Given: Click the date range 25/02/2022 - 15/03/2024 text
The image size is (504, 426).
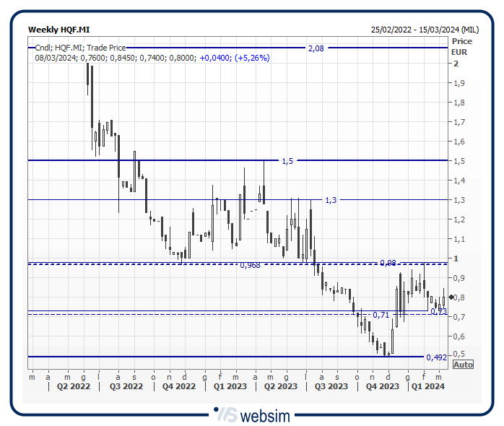Looking at the screenshot, I should point(424,30).
